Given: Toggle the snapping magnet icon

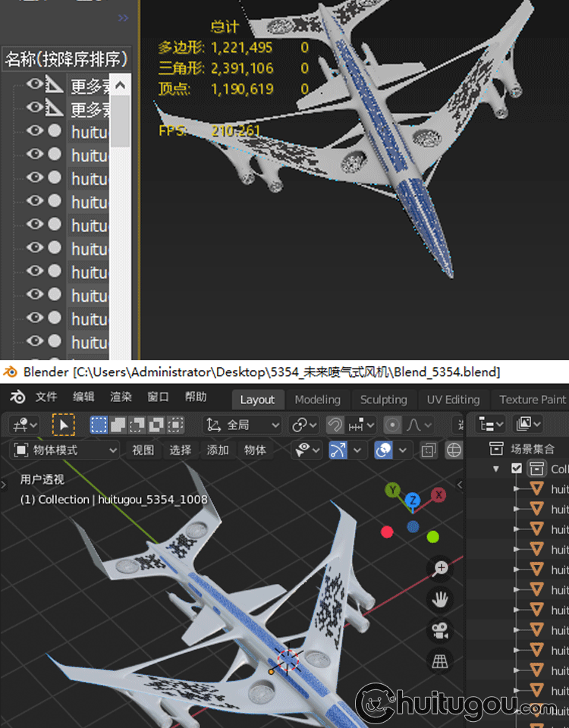Looking at the screenshot, I should [x=335, y=425].
